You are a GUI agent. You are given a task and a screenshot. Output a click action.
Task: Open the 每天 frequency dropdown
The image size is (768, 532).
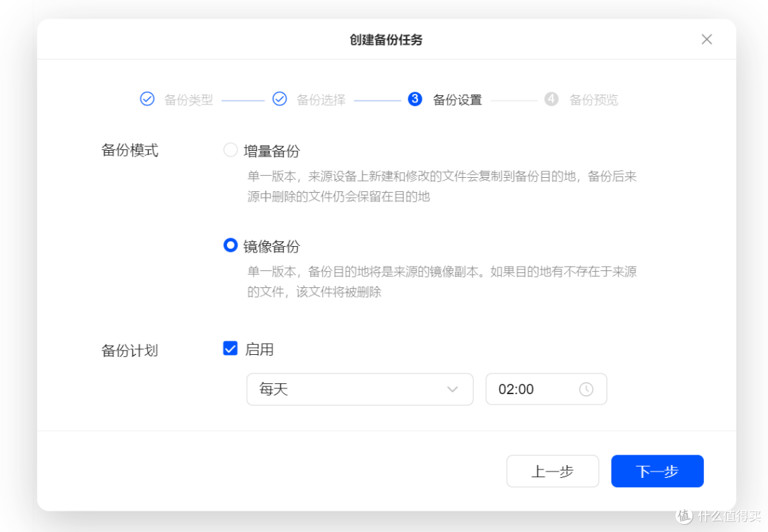(x=360, y=390)
